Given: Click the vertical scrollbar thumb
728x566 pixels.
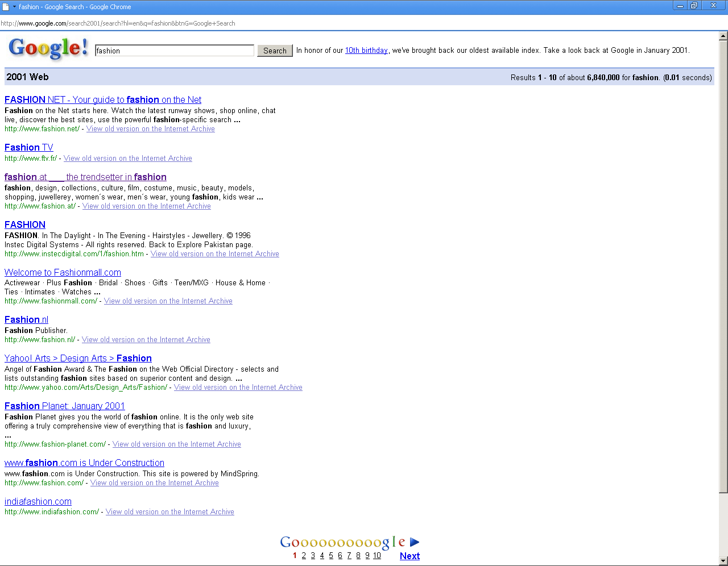Looking at the screenshot, I should click(x=723, y=266).
